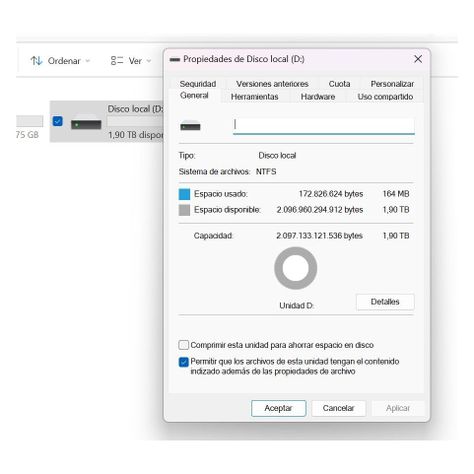Click the drive icon beside the name field
474x474 pixels.
[x=190, y=126]
